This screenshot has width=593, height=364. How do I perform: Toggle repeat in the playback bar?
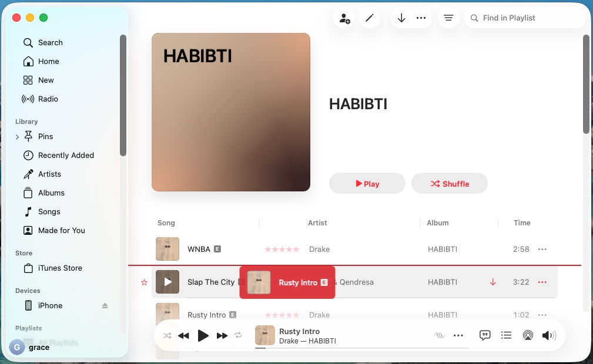click(238, 335)
